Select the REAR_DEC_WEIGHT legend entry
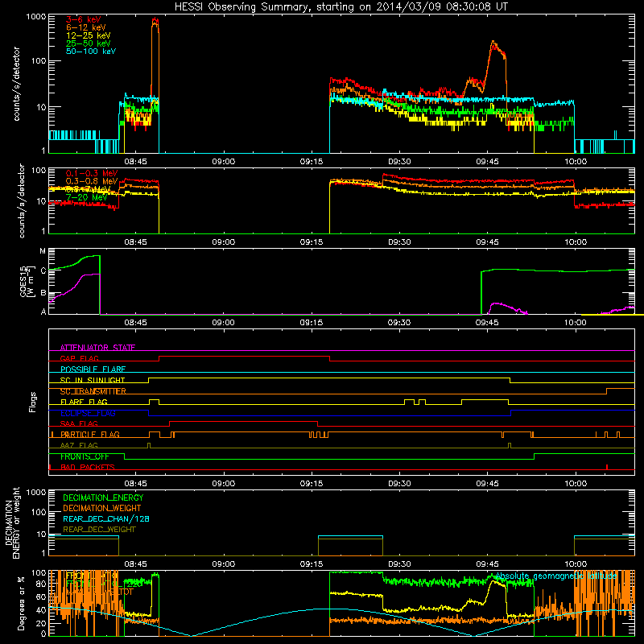Viewport: 644px width, 644px height. [99, 530]
